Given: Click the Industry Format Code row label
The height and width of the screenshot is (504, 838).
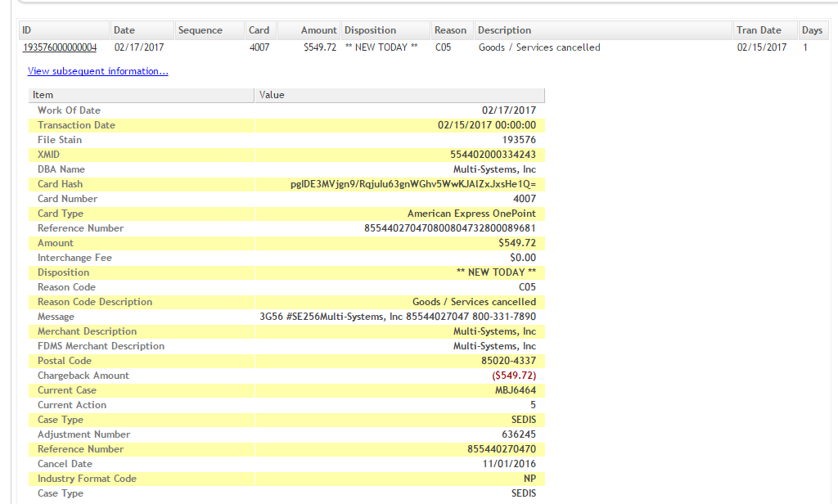Looking at the screenshot, I should coord(87,479).
